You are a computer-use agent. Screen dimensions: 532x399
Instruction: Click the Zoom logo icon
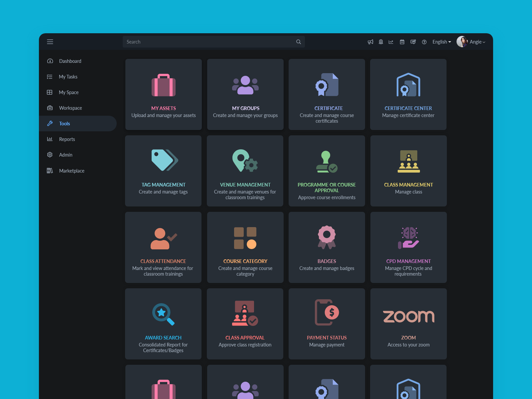coord(409,317)
